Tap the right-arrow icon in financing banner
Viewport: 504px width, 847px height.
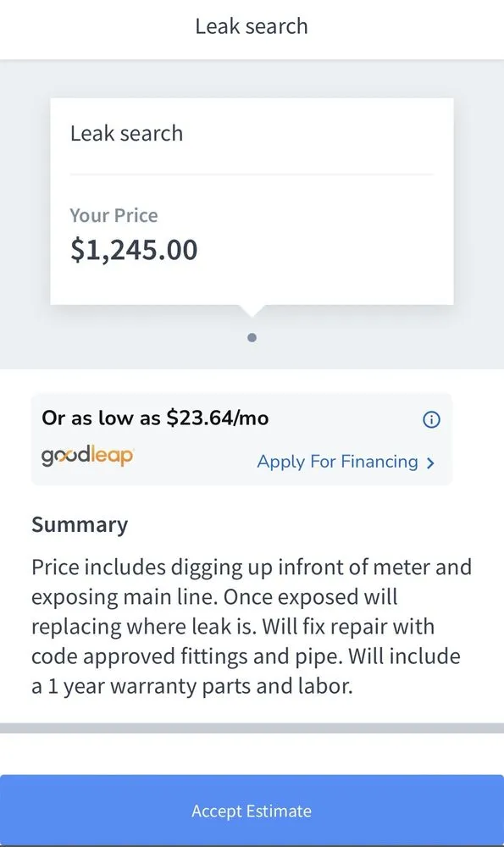[x=430, y=463]
